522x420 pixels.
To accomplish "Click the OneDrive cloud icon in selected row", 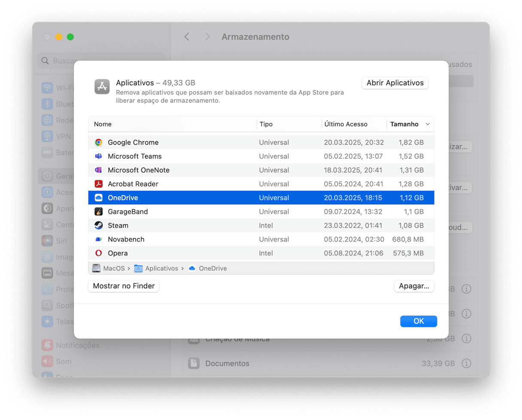I will coord(99,198).
